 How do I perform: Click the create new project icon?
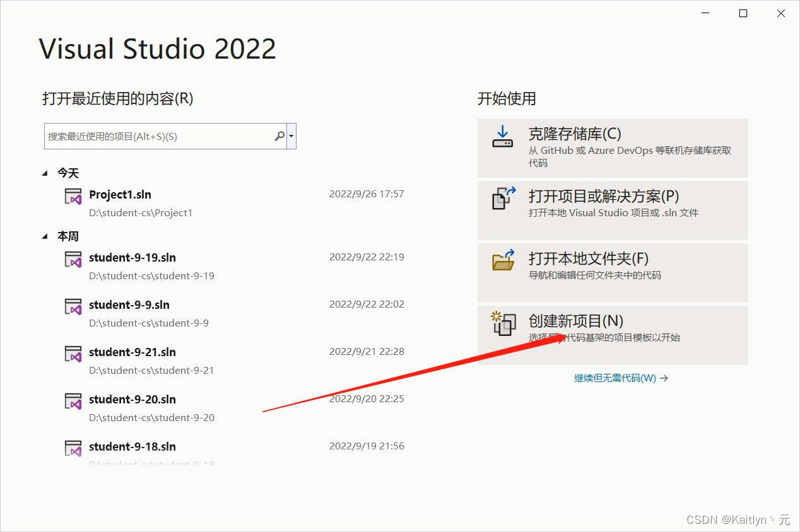[503, 323]
